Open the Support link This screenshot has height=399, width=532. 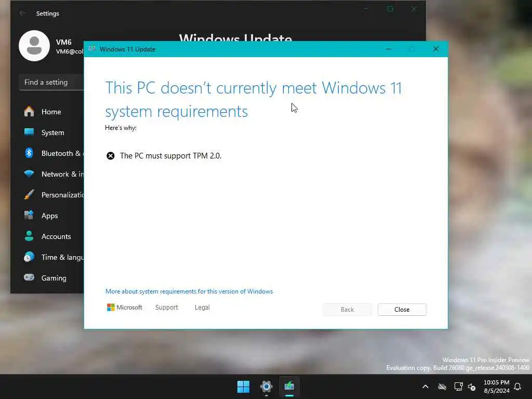(167, 308)
